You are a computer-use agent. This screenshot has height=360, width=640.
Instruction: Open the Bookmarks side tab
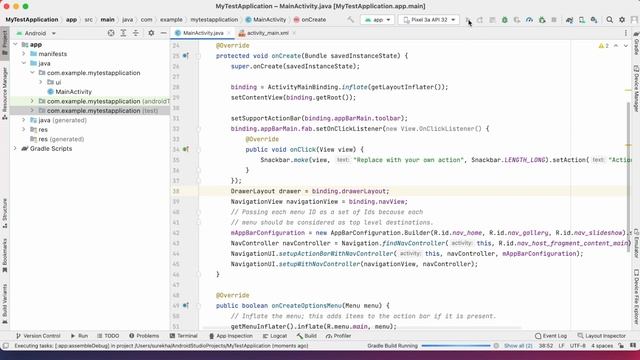[x=5, y=256]
